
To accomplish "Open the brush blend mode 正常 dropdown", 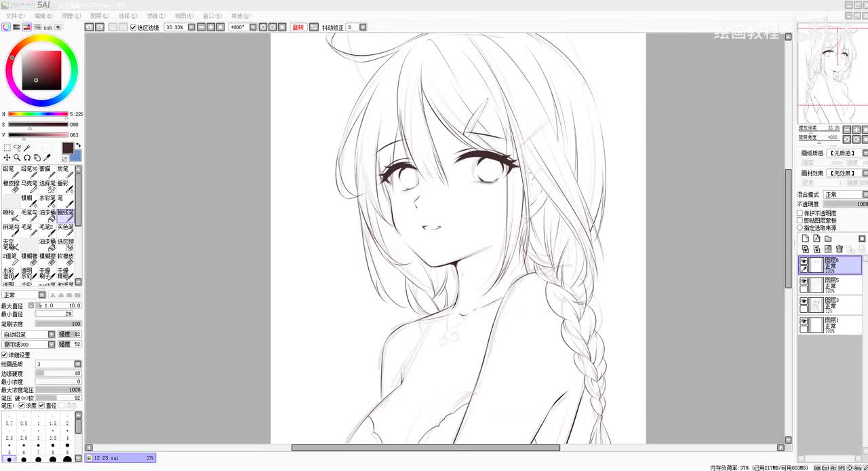I will pyautogui.click(x=42, y=295).
